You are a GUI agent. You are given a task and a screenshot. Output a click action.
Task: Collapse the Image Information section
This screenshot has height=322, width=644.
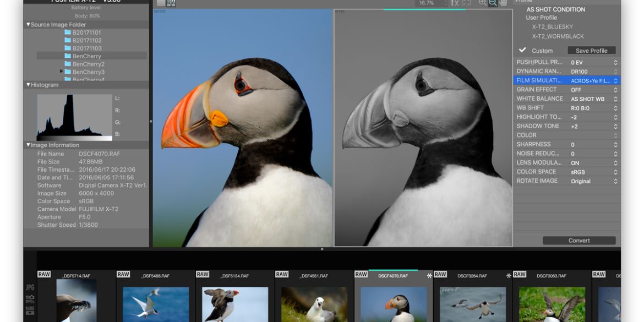[x=28, y=145]
